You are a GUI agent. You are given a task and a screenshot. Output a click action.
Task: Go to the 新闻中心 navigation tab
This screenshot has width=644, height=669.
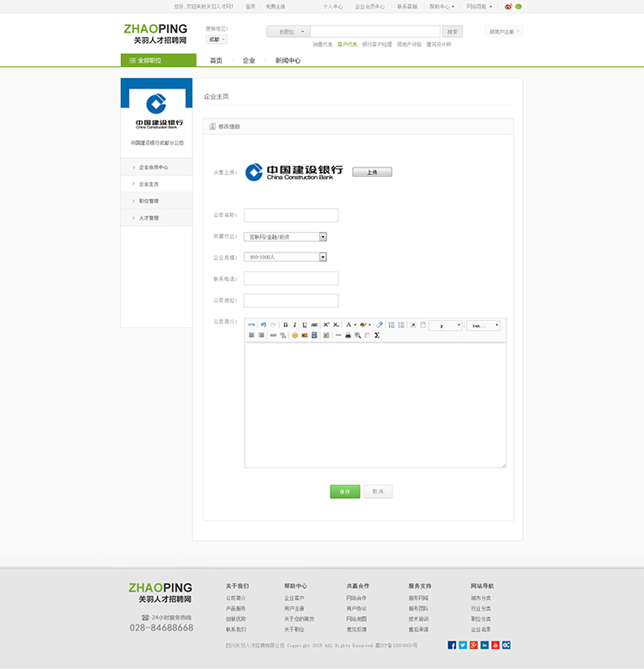[x=288, y=61]
